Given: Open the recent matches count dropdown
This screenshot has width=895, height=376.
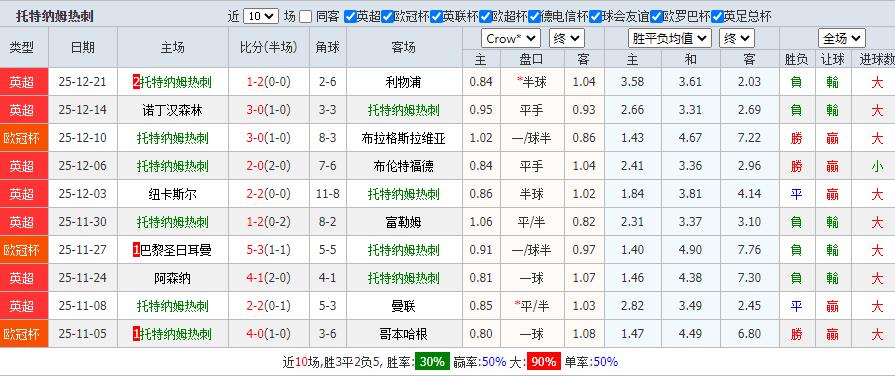Looking at the screenshot, I should pos(261,17).
